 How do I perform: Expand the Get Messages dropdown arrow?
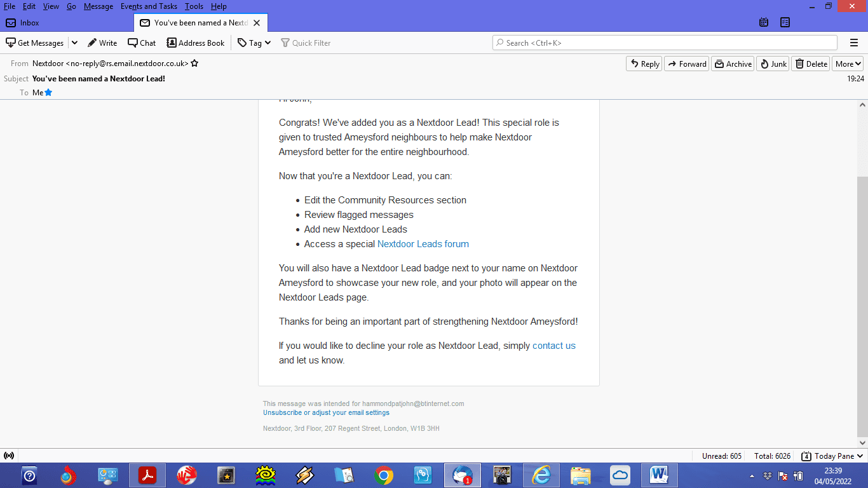[74, 43]
